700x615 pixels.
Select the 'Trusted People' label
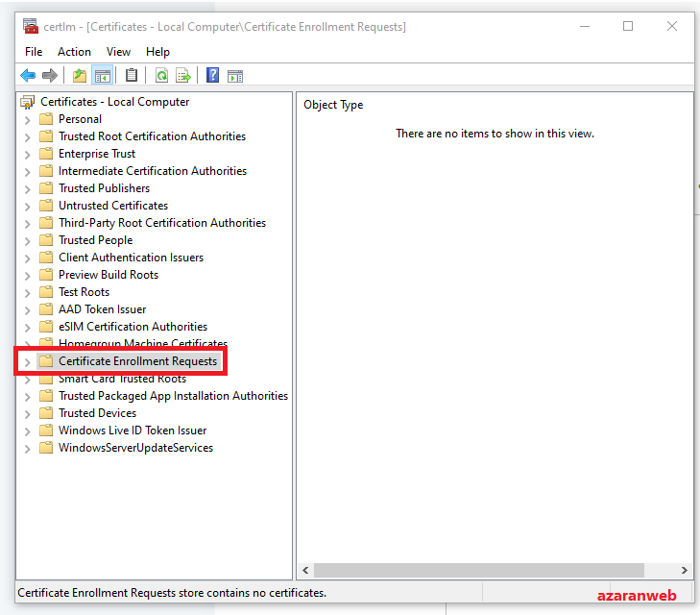tap(95, 240)
